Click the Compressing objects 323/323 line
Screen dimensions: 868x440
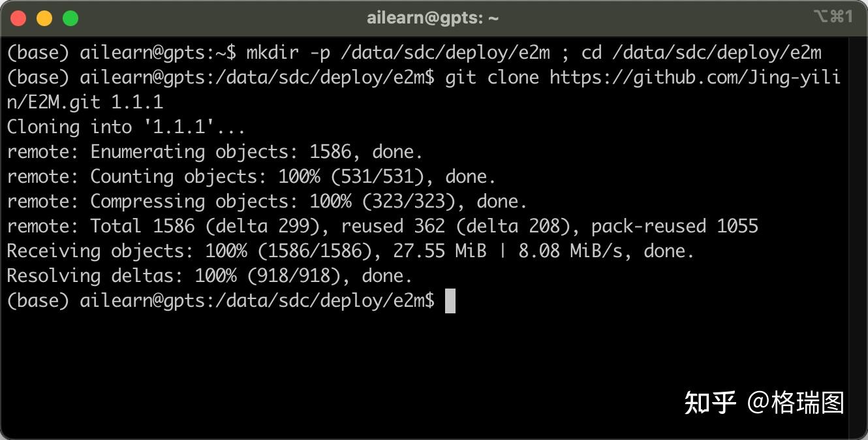coord(267,202)
